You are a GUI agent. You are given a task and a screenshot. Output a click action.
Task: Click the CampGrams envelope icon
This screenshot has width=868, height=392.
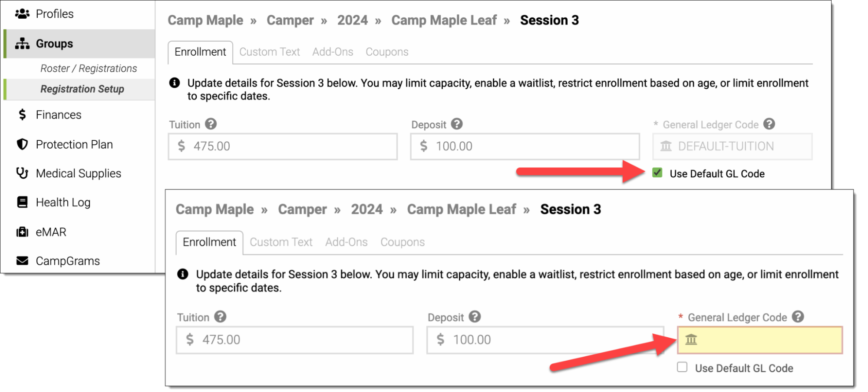(x=22, y=261)
